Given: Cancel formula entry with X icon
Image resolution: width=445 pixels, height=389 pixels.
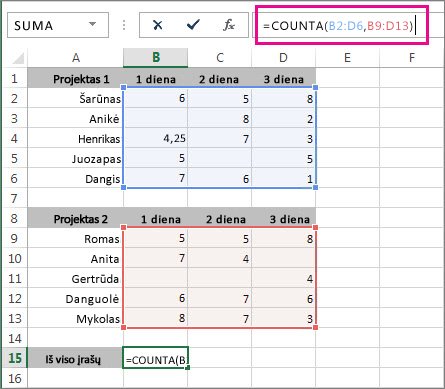Looking at the screenshot, I should (x=157, y=25).
